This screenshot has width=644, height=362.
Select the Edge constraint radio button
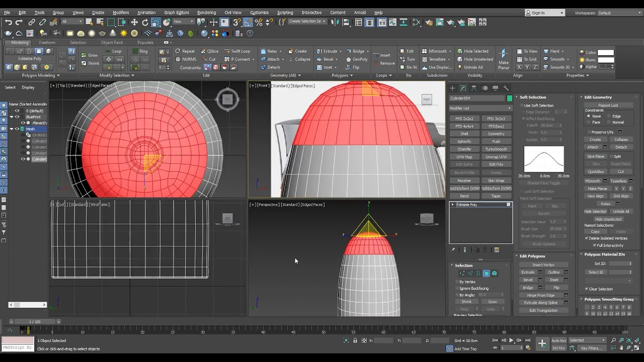coord(609,116)
